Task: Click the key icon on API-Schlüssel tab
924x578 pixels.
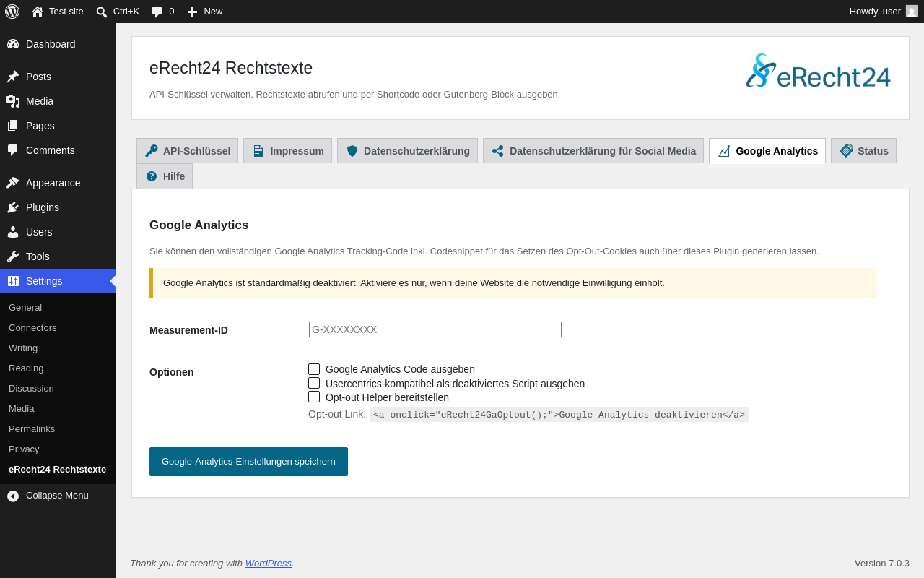Action: coord(151,151)
